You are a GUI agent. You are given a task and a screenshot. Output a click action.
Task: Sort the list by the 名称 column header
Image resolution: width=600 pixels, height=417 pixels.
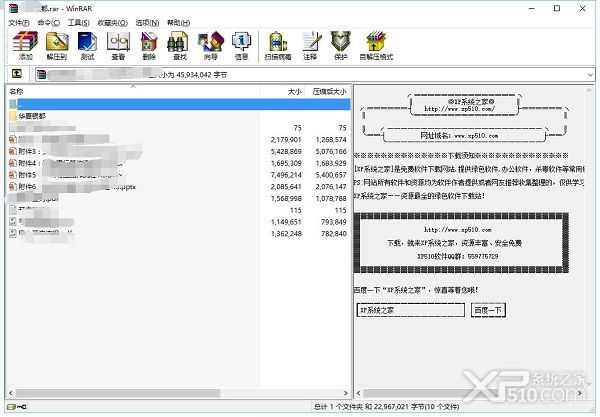[133, 91]
